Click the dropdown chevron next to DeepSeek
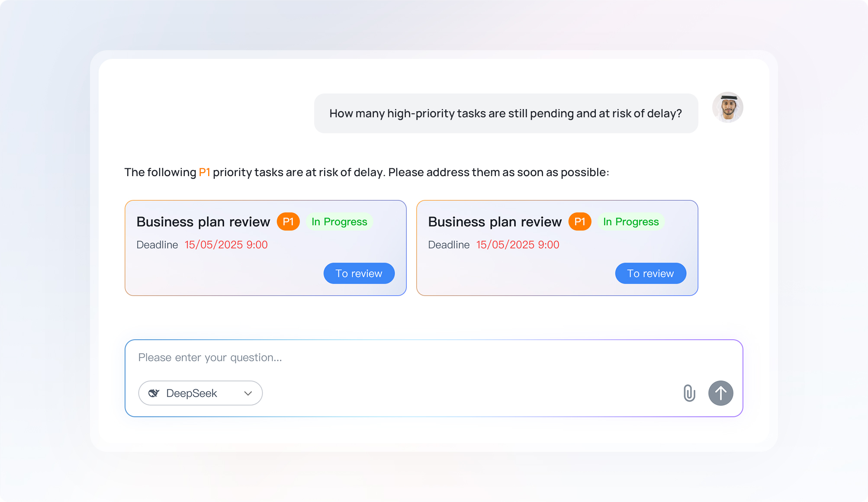 248,393
